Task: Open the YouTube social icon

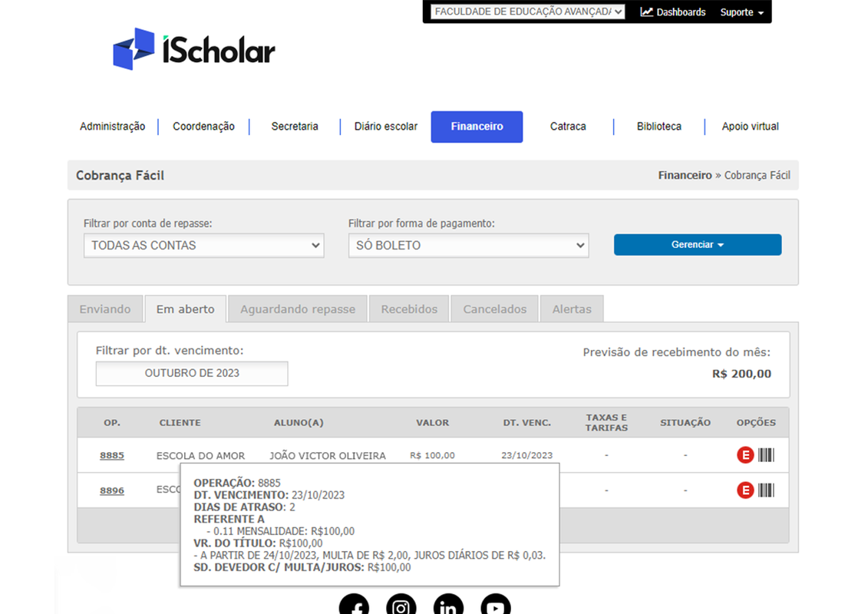Action: click(x=496, y=605)
